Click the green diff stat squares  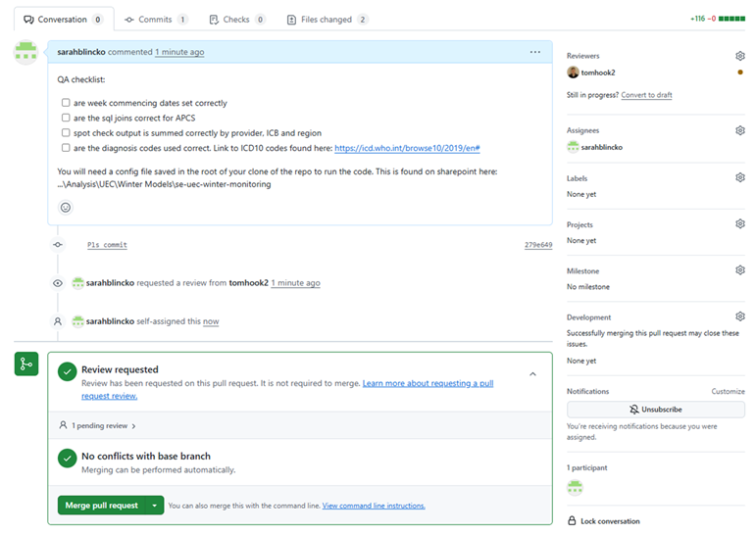click(x=731, y=19)
